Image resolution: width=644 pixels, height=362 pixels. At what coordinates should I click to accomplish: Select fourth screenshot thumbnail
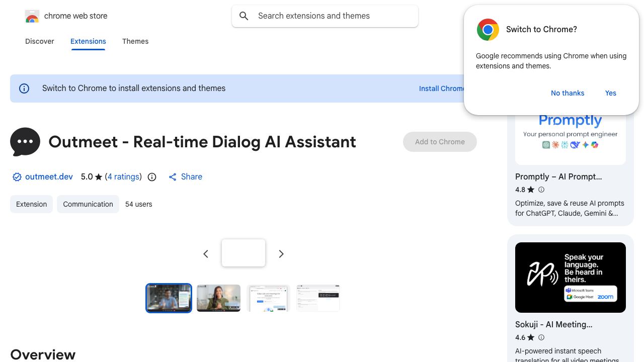point(318,298)
